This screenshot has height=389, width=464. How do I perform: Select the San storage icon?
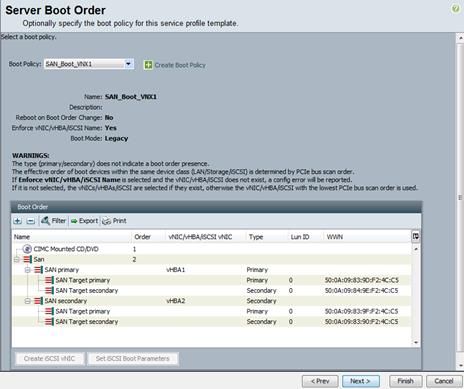[27, 259]
